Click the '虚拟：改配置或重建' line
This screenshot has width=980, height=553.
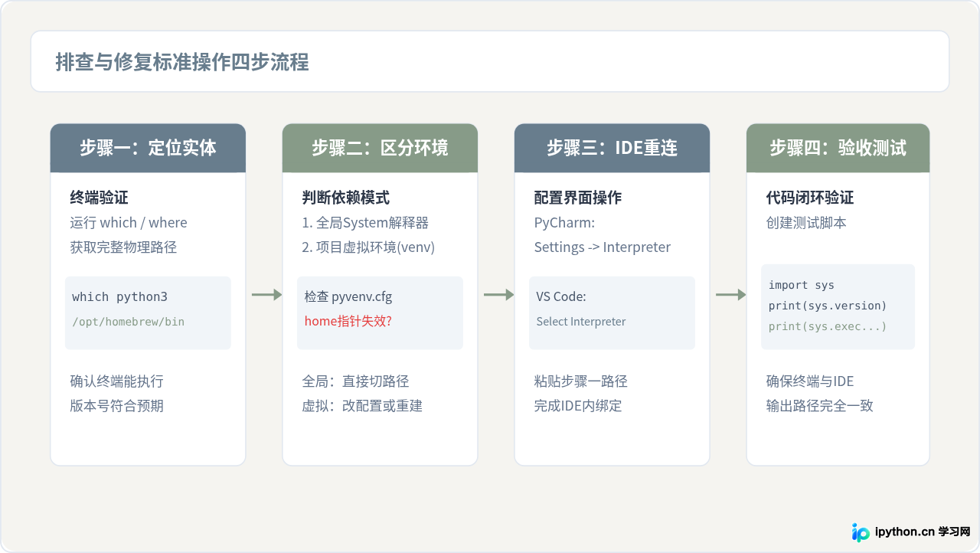pos(362,406)
